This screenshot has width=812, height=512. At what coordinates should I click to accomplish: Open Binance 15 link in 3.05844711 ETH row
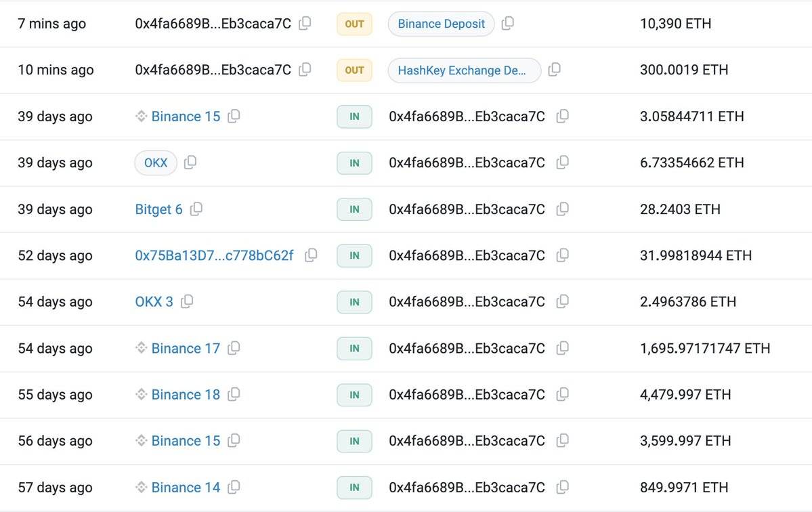click(186, 116)
